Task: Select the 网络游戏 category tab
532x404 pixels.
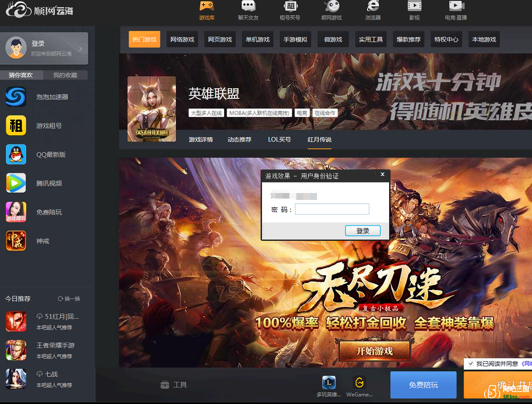Action: point(182,40)
